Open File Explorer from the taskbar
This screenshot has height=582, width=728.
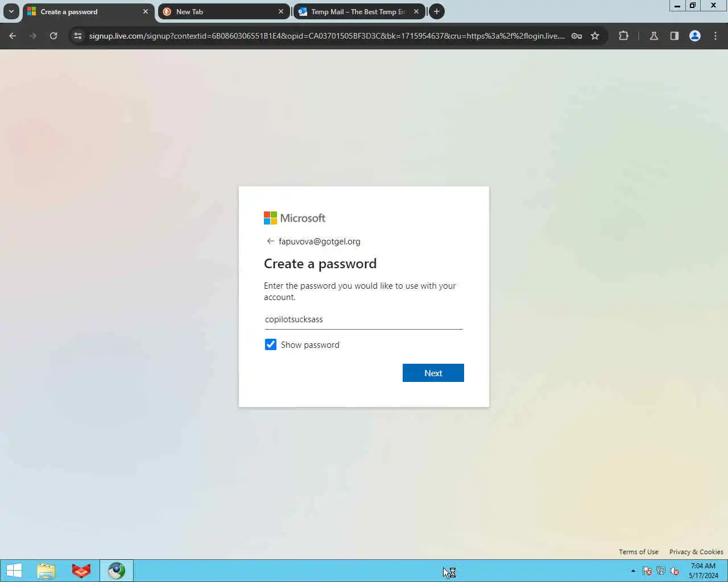click(46, 571)
